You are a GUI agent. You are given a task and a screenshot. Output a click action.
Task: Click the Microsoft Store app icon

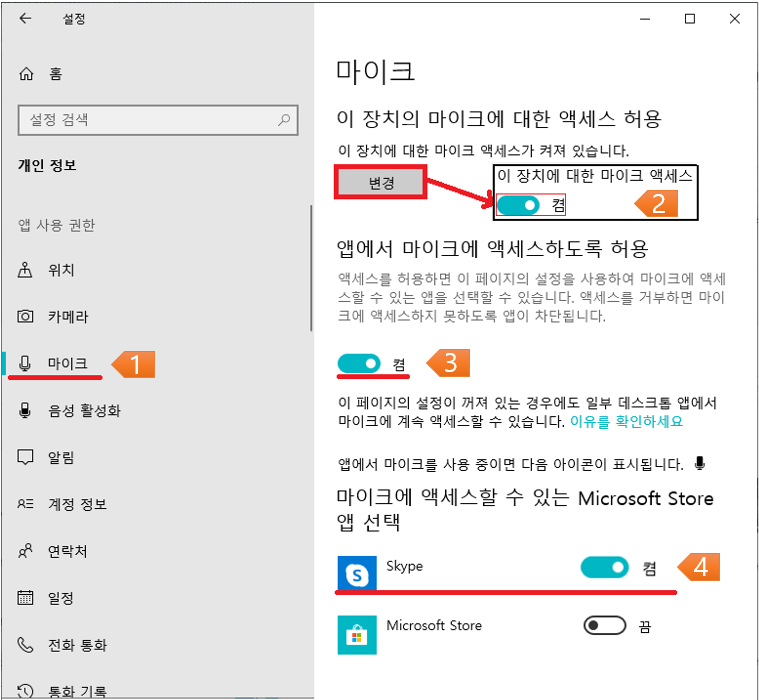click(x=357, y=635)
